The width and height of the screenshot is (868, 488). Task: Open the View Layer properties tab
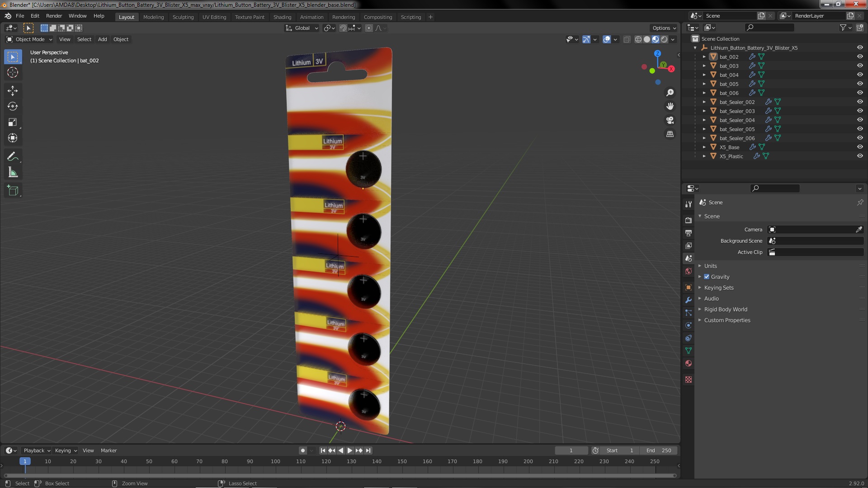689,246
